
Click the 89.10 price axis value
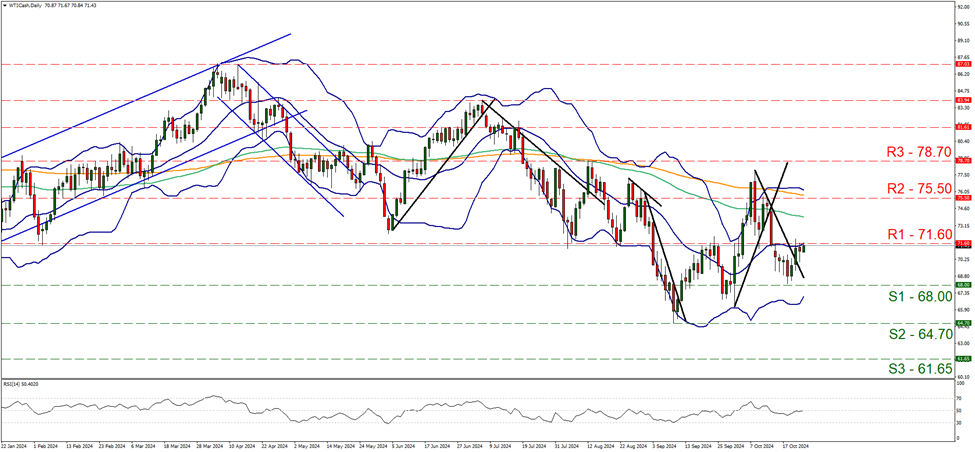[963, 40]
